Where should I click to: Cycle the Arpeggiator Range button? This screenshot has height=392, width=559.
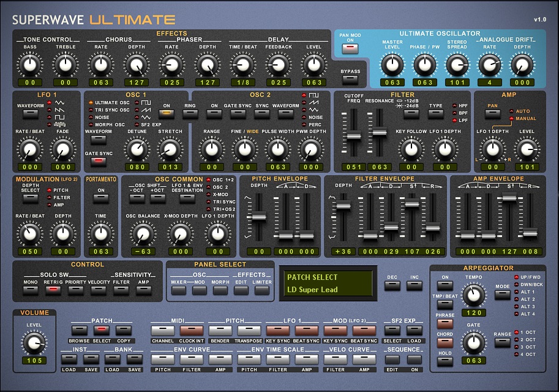click(x=502, y=342)
